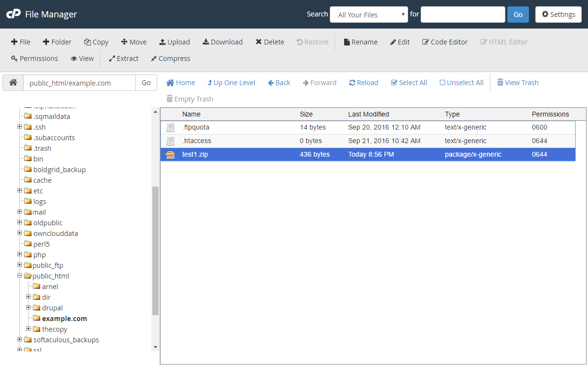The height and width of the screenshot is (366, 588).
Task: Open View Trash
Action: coord(517,83)
